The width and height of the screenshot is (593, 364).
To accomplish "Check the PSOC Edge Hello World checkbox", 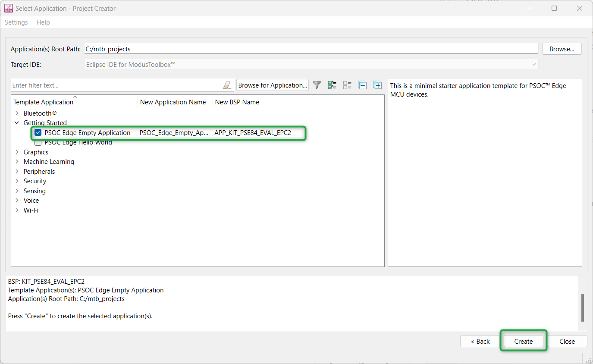I will (x=38, y=143).
